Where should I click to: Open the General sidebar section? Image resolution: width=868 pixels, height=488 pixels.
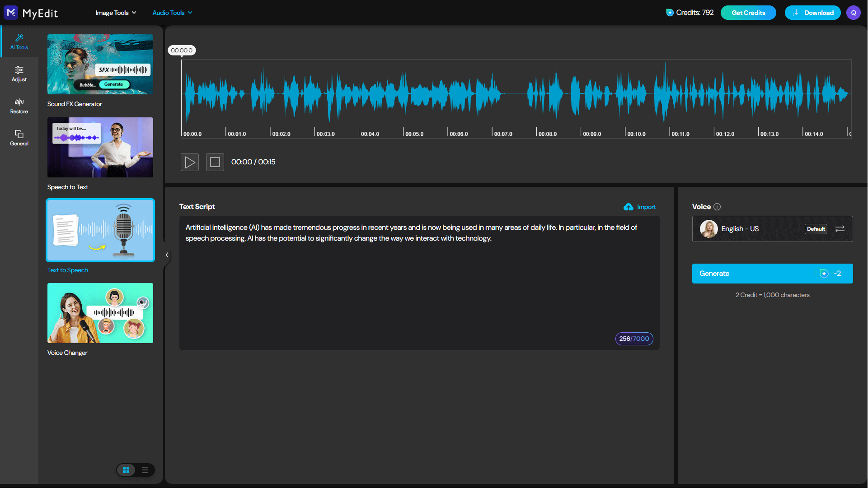click(x=19, y=138)
